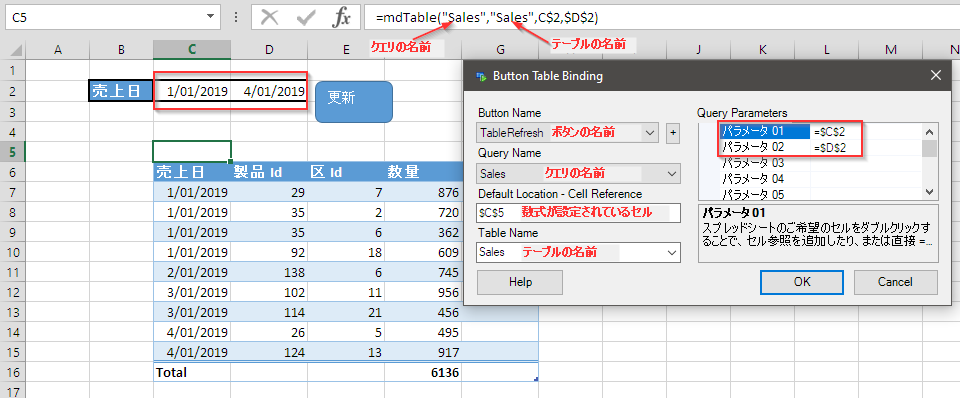The width and height of the screenshot is (960, 398).
Task: Click the =$D$2 parameter value
Action: tap(829, 148)
